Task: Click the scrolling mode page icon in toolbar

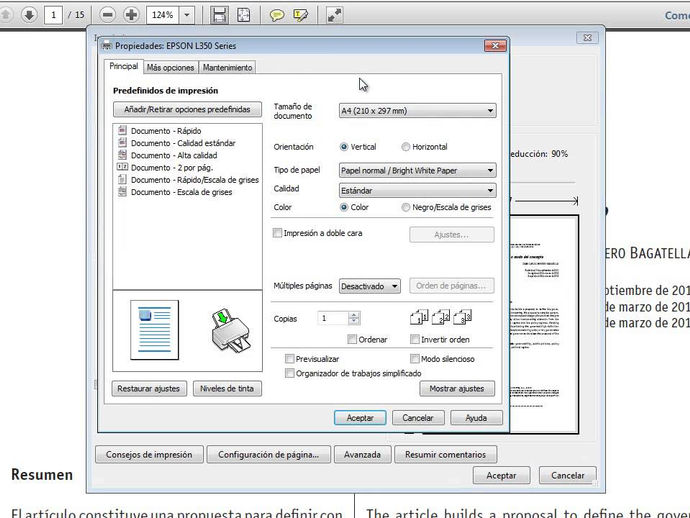Action: (x=219, y=15)
